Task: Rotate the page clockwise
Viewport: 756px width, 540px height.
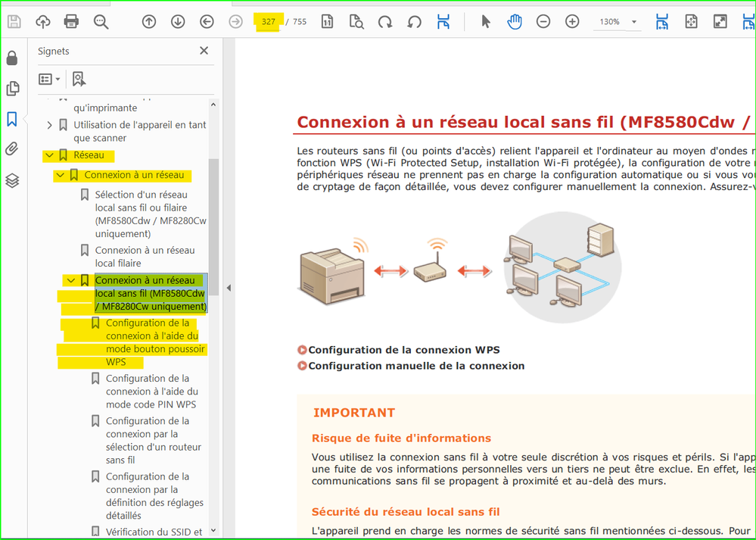Action: tap(385, 22)
